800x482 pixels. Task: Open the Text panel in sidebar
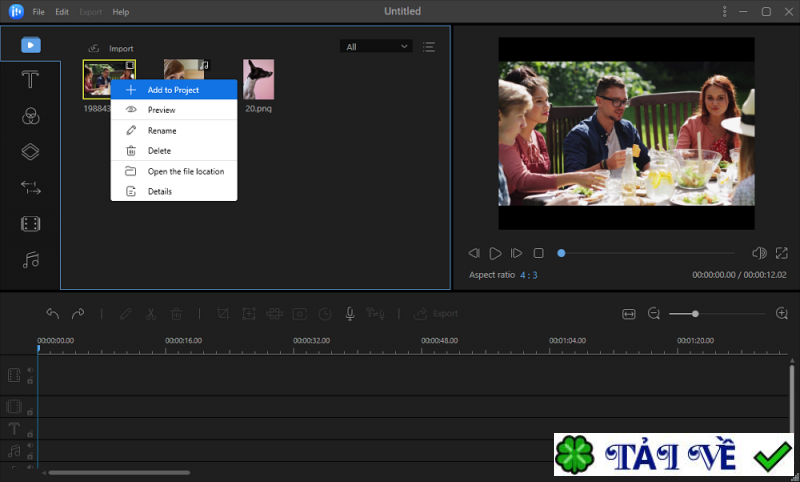coord(30,80)
